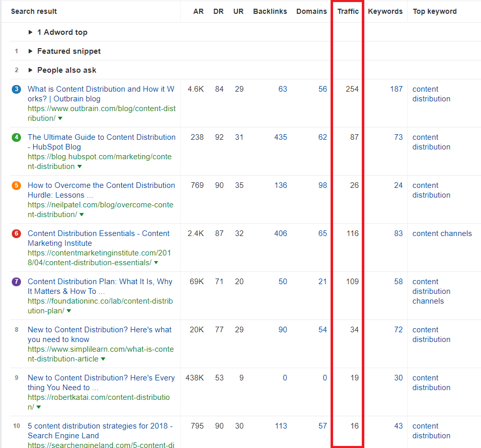
Task: Expand the Adword top section
Action: [30, 32]
